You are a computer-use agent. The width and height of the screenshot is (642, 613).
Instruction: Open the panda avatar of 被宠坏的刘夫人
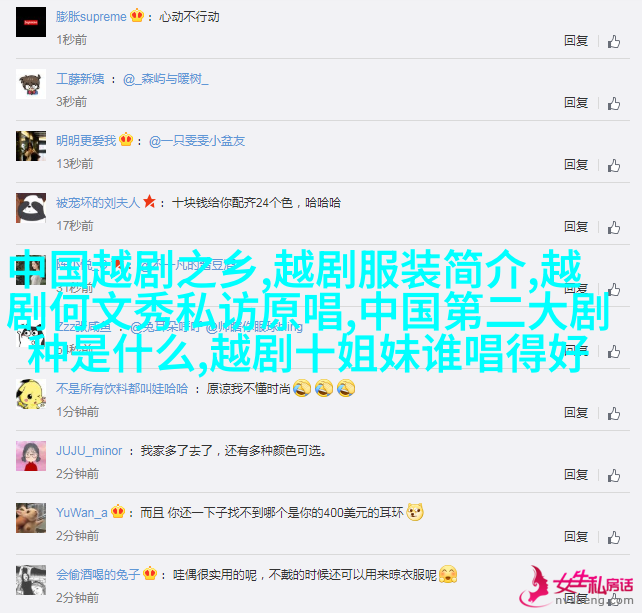pyautogui.click(x=31, y=208)
